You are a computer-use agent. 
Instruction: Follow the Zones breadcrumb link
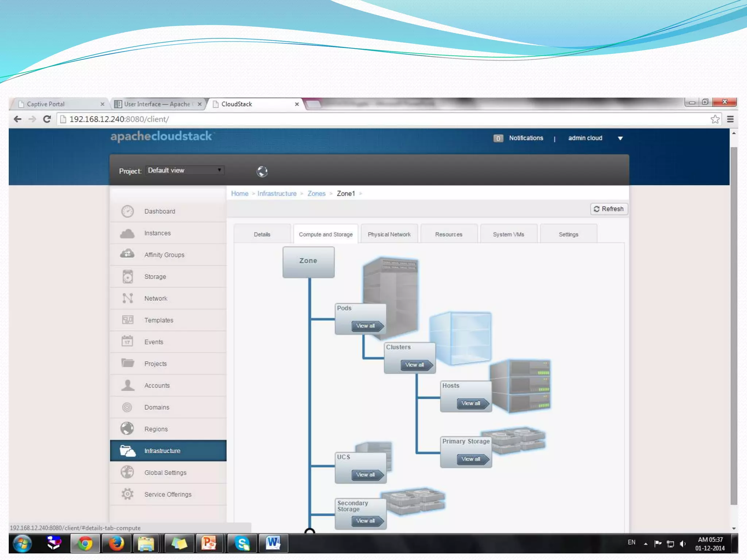(316, 194)
